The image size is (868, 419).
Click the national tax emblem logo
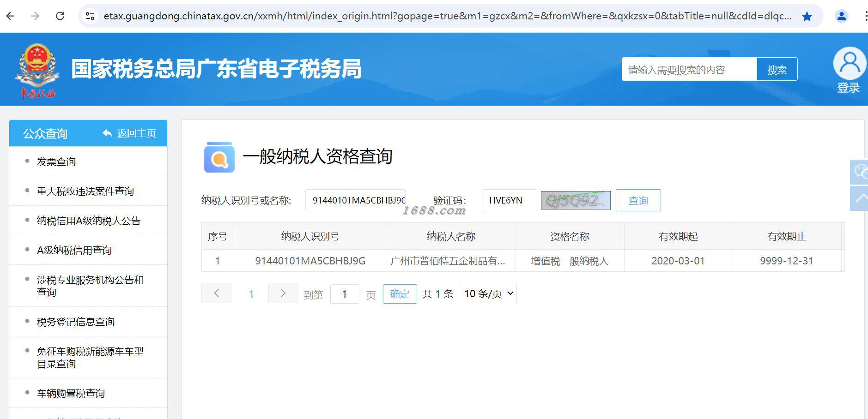click(37, 71)
